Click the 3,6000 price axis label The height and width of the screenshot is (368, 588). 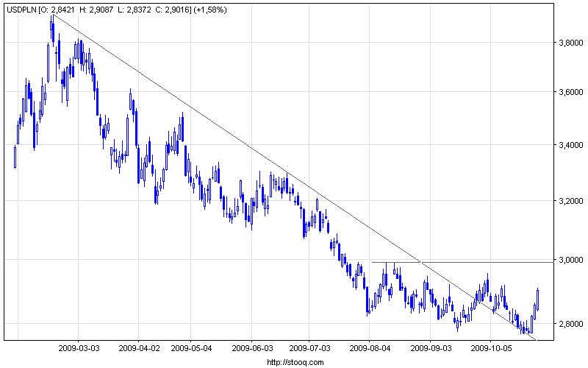571,92
